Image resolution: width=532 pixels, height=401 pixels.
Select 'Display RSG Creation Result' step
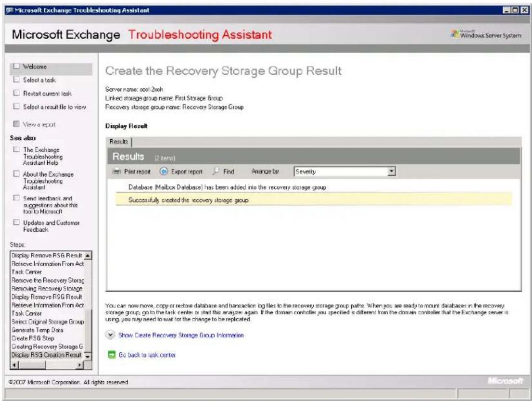(x=48, y=355)
